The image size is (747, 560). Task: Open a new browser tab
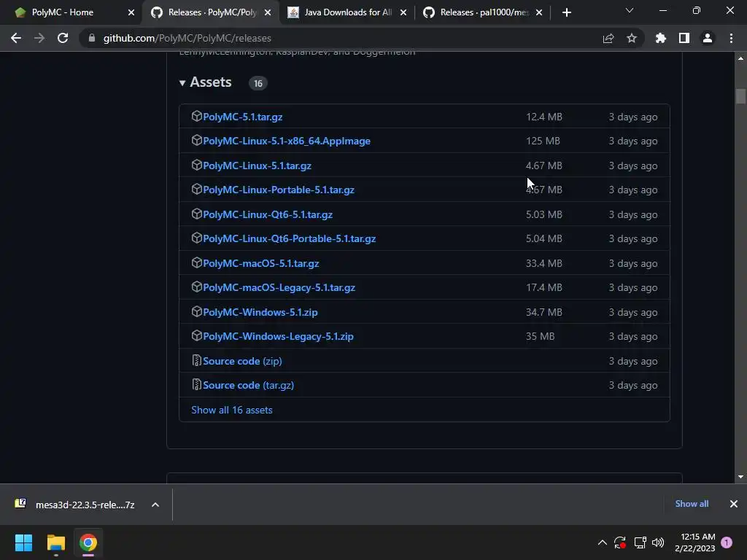(x=566, y=12)
